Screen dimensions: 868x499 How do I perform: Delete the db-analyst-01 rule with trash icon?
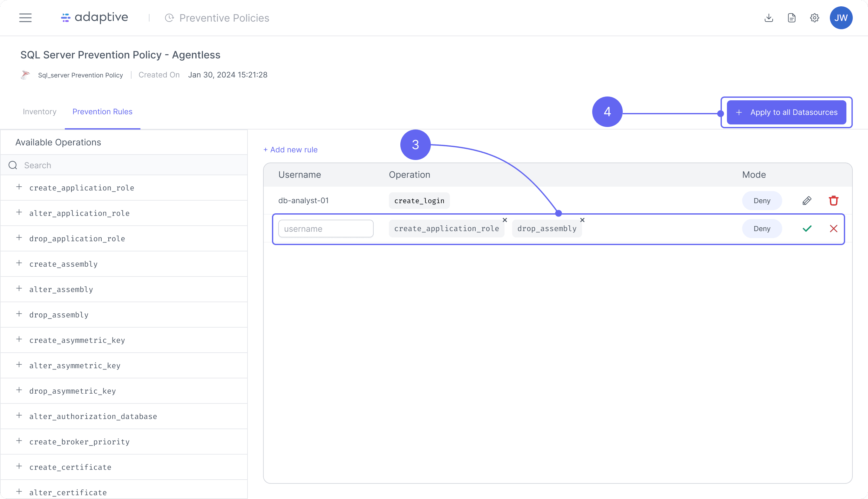pos(833,201)
